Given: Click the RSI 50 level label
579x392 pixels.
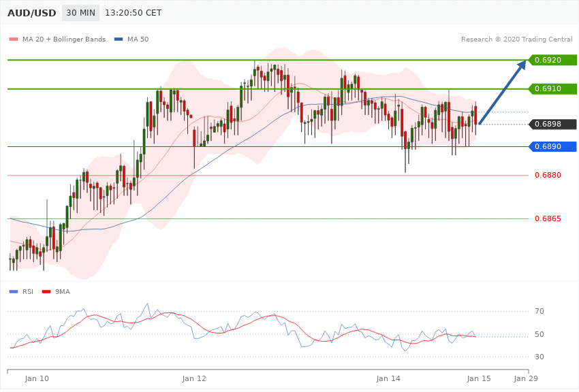Looking at the screenshot, I should 539,334.
